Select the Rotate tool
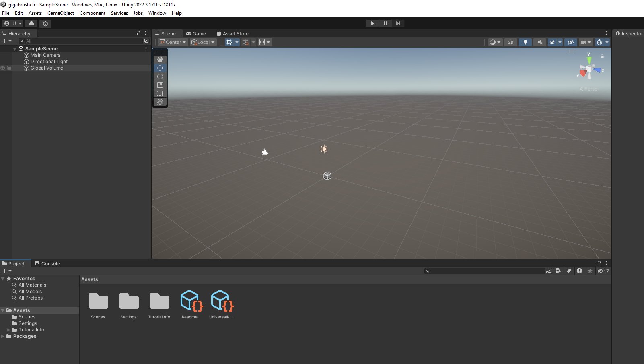644x364 pixels. point(160,77)
